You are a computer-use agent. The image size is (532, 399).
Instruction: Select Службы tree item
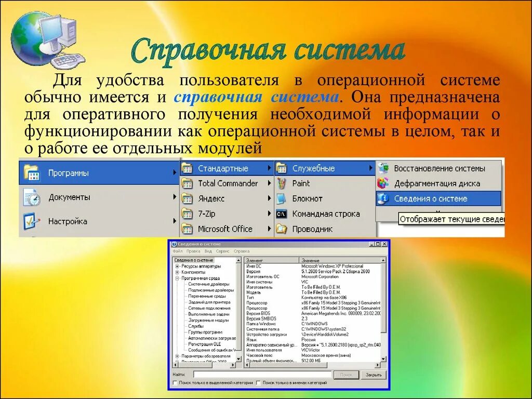click(196, 326)
